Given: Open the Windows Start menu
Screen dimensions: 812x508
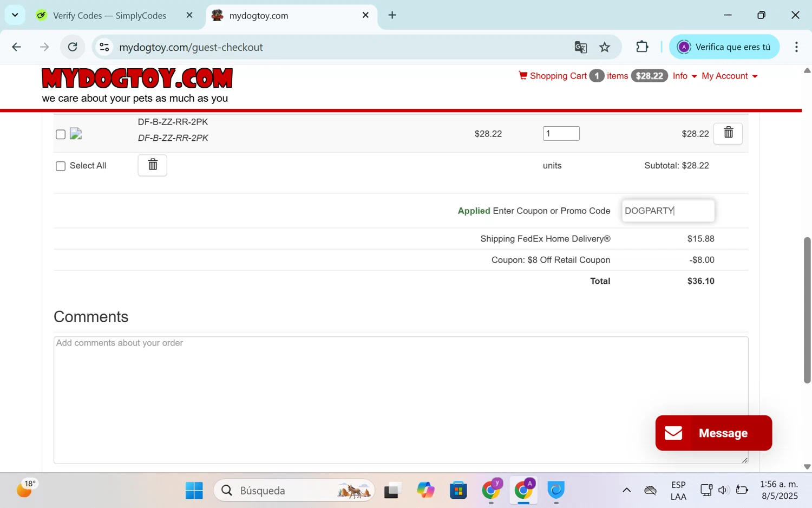Looking at the screenshot, I should click(194, 490).
